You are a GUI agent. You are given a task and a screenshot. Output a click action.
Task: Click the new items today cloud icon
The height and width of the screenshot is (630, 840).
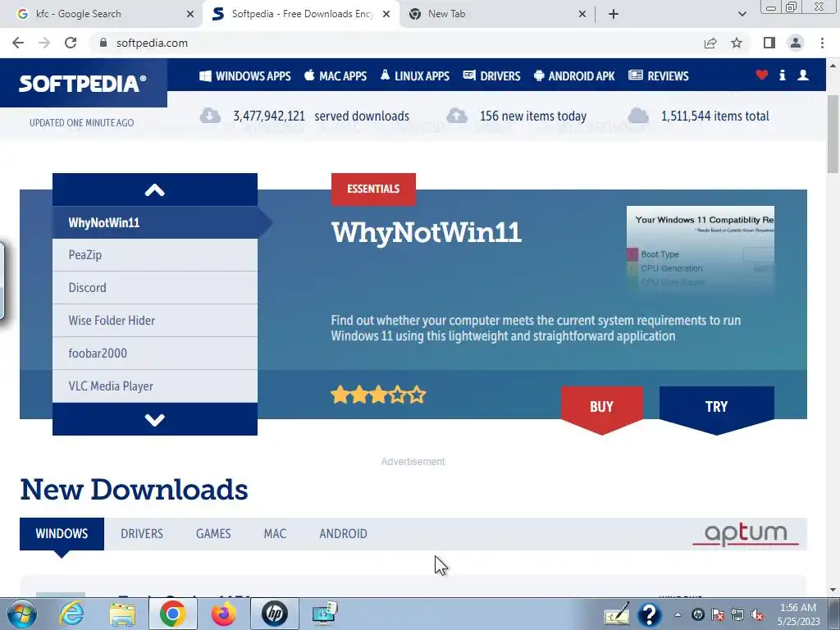point(457,116)
